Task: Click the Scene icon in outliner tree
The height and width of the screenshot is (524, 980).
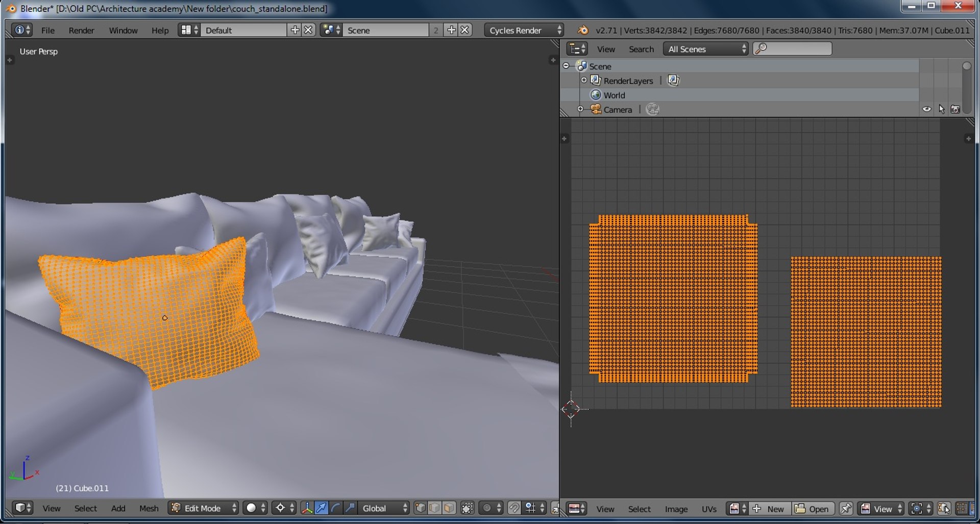Action: 581,66
